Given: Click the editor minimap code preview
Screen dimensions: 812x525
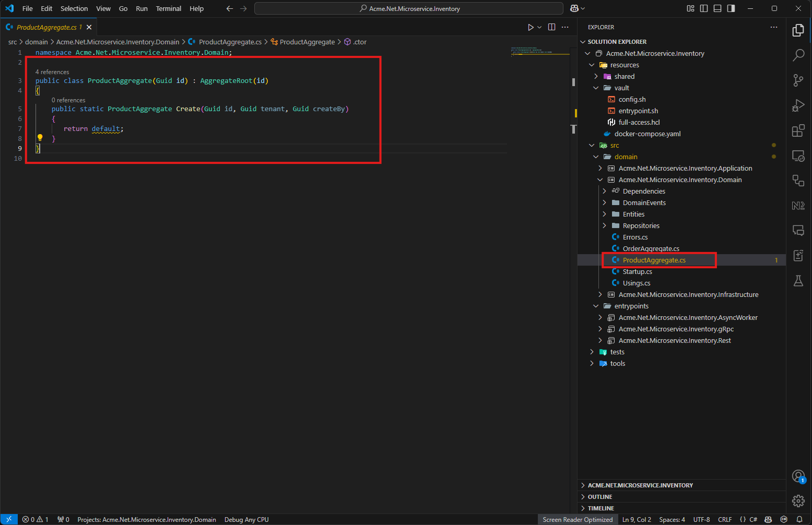Looking at the screenshot, I should 540,51.
